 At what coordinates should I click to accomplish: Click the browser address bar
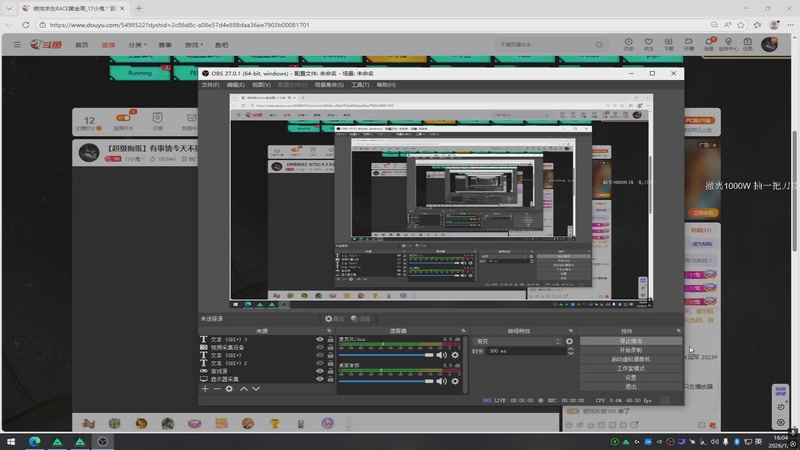click(x=372, y=24)
